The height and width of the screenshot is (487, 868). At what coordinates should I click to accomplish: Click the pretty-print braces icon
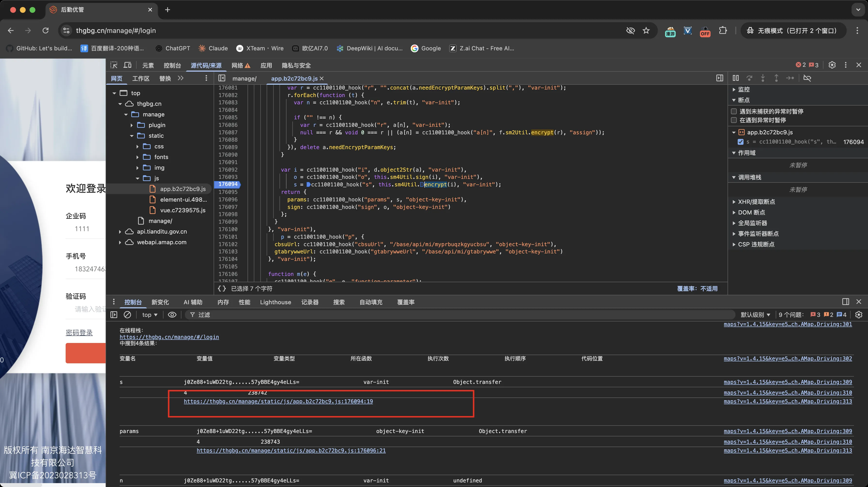click(222, 289)
